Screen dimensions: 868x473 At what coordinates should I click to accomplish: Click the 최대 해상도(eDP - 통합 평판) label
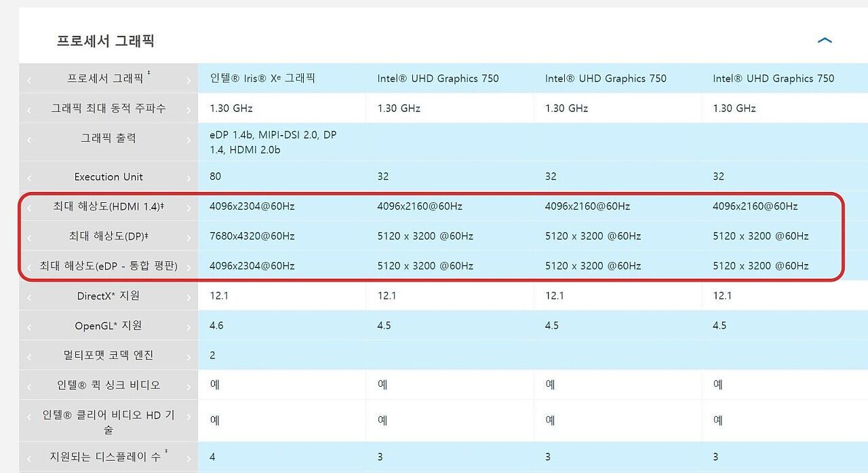click(x=108, y=265)
